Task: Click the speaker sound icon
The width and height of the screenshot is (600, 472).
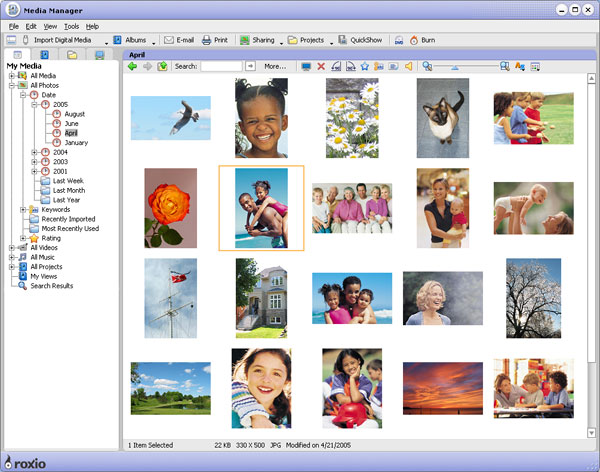Action: pyautogui.click(x=408, y=66)
